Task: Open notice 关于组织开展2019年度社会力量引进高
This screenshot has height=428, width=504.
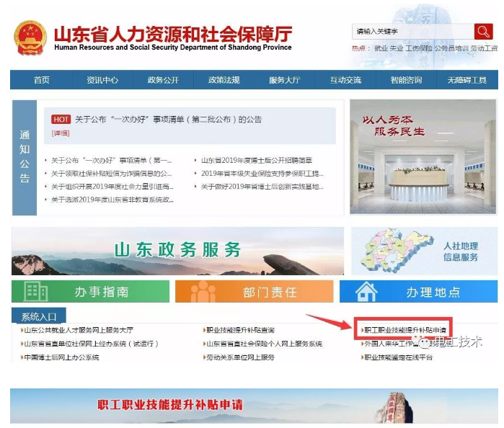Action: click(112, 187)
